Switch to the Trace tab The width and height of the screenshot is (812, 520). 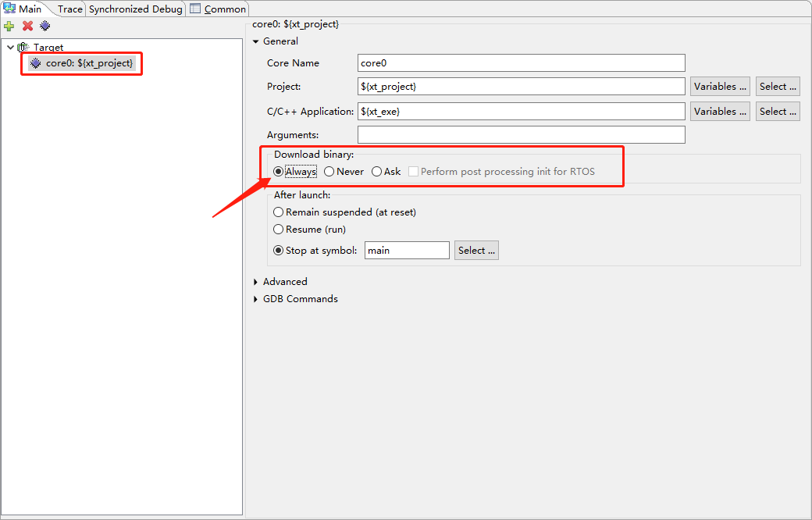69,9
